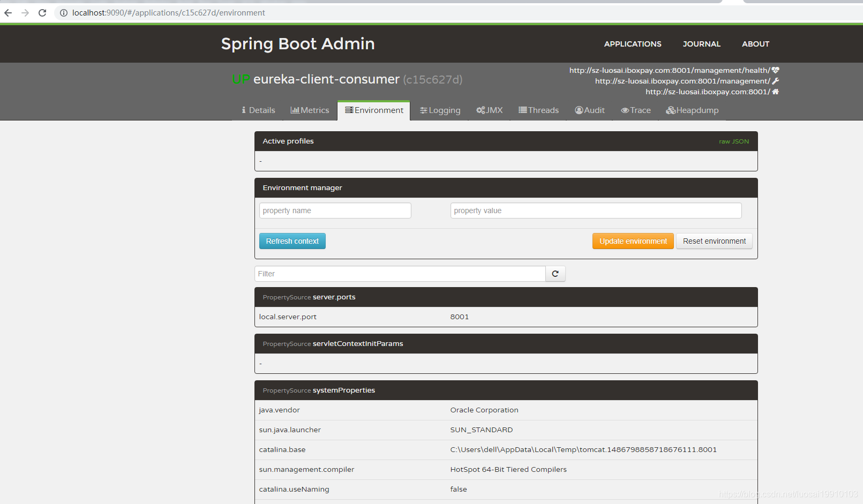Click the HotSpot 64-Bit Tiered Compilers value

point(508,469)
